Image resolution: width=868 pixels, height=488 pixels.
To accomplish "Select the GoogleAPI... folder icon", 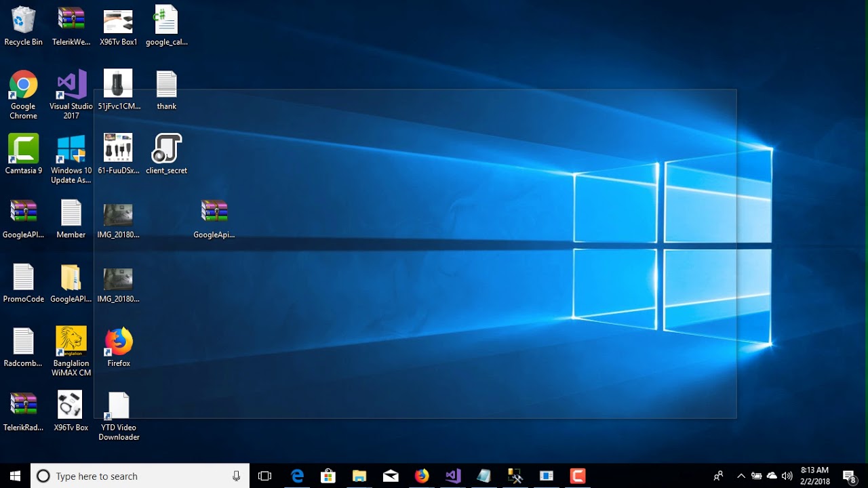I will pos(71,283).
